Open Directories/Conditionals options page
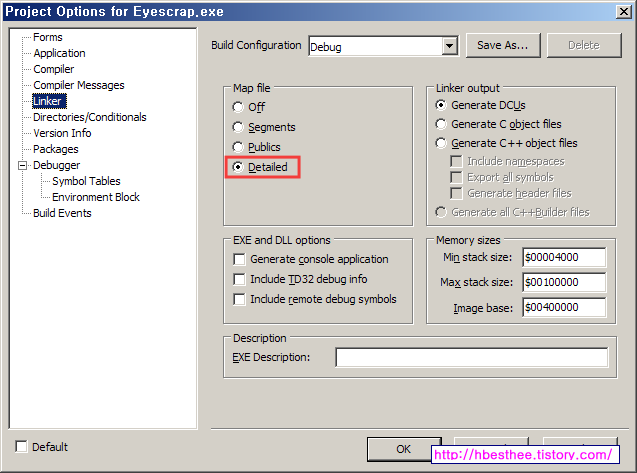The width and height of the screenshot is (637, 473). (x=90, y=117)
